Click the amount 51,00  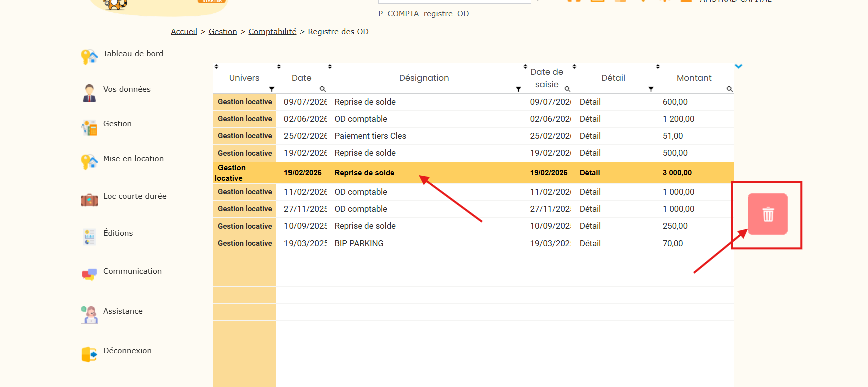pos(673,136)
